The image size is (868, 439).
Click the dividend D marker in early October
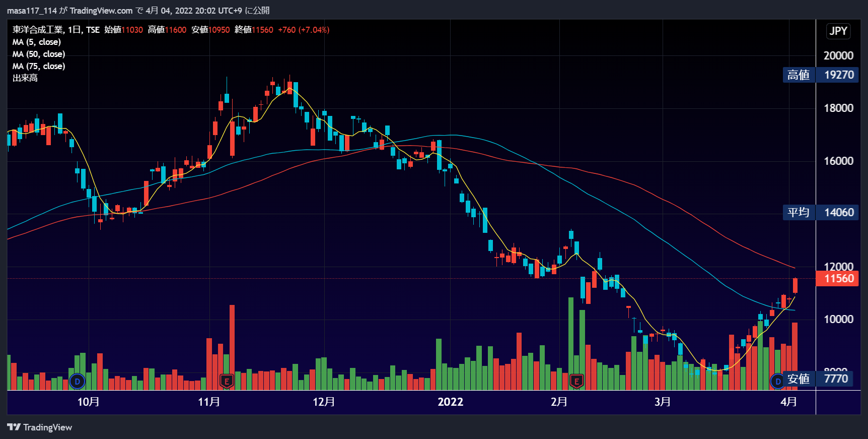[x=77, y=382]
